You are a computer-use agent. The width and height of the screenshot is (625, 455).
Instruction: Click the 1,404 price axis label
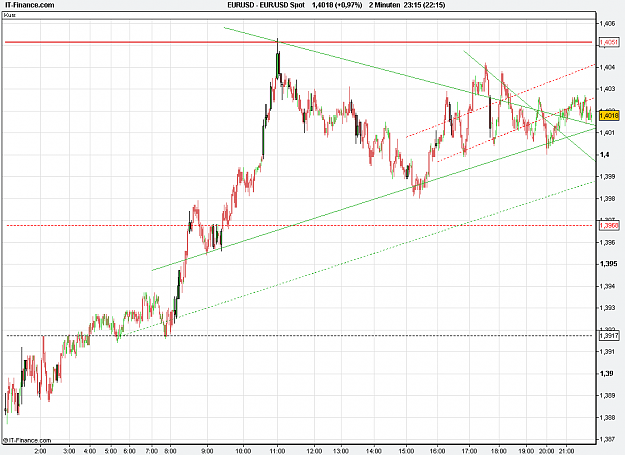[607, 67]
